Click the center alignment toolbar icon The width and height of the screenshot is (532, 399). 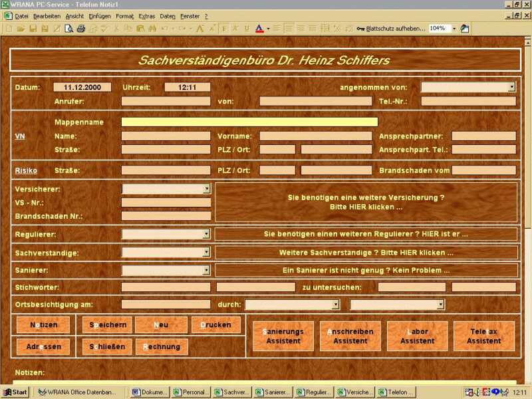coord(289,29)
